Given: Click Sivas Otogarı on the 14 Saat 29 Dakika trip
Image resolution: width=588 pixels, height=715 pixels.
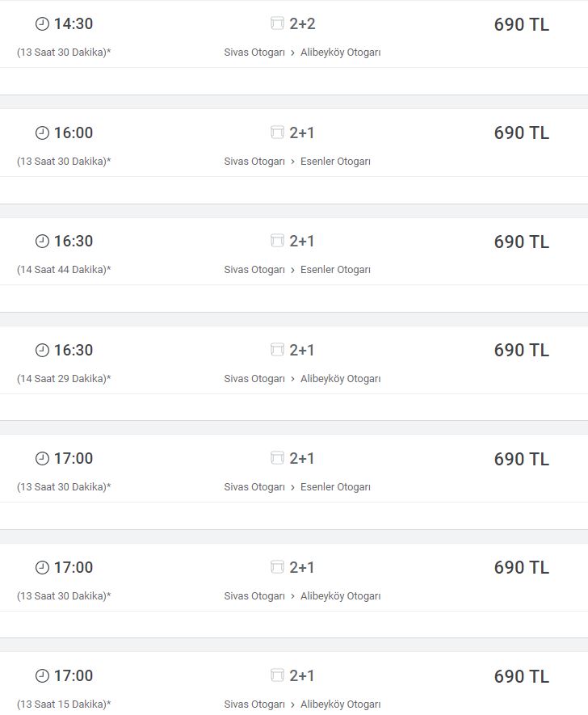Looking at the screenshot, I should 254,379.
